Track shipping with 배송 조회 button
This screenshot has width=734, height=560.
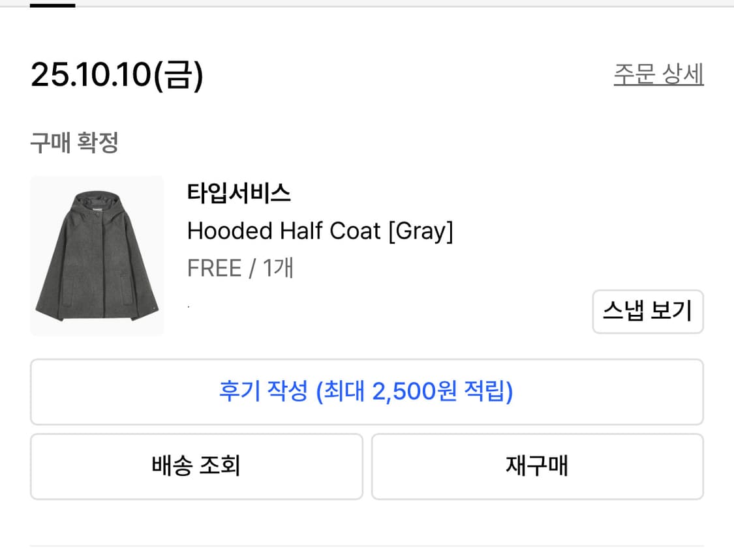point(196,466)
